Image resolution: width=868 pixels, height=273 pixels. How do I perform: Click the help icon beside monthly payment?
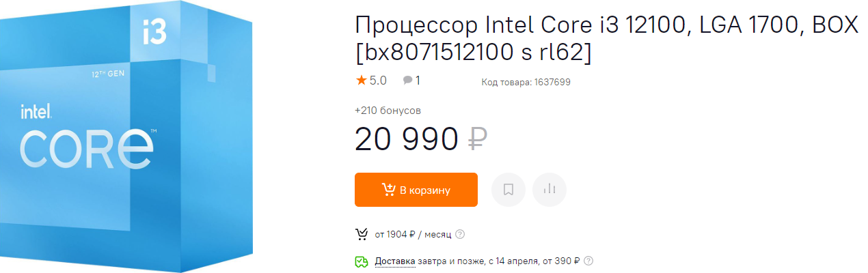pyautogui.click(x=460, y=235)
